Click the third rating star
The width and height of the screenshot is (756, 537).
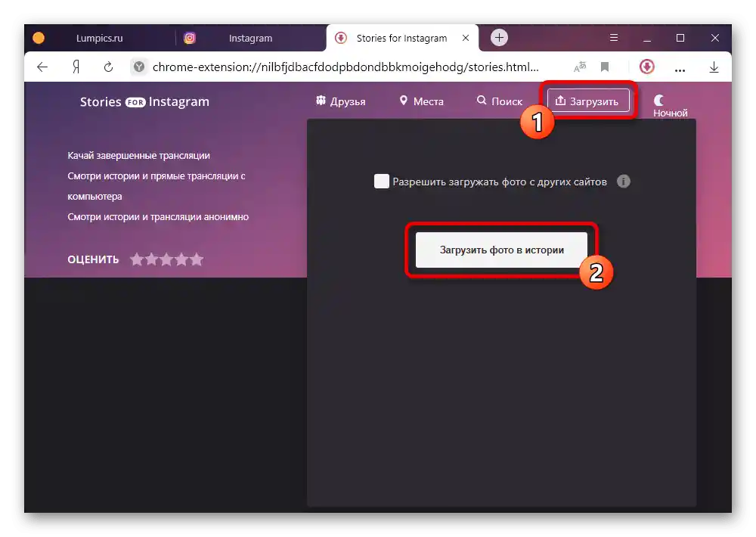[x=167, y=259]
